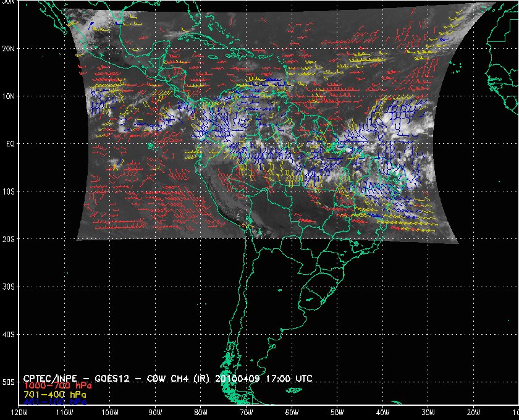Select the 60W longitude axis label
The height and width of the screenshot is (420, 519).
[x=292, y=413]
